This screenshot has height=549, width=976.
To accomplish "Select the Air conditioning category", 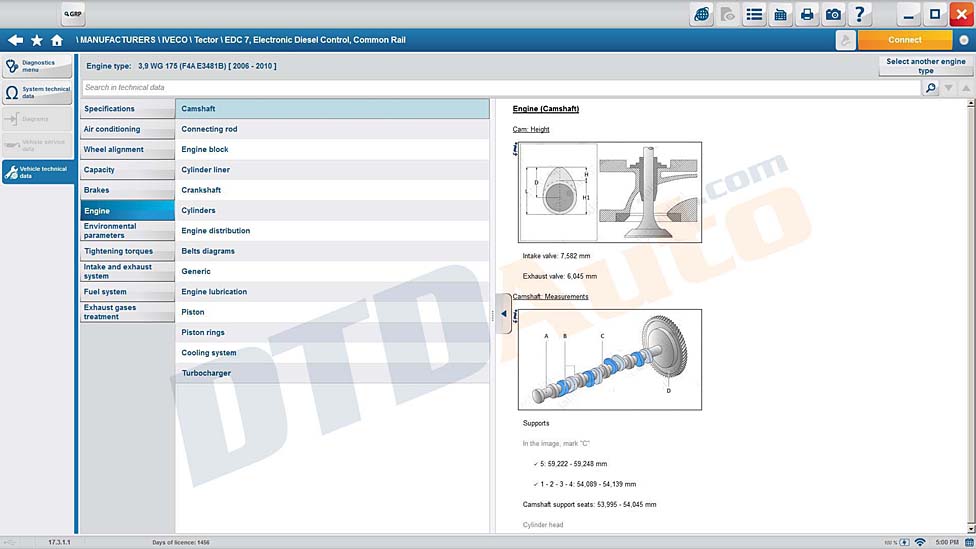I will (128, 129).
